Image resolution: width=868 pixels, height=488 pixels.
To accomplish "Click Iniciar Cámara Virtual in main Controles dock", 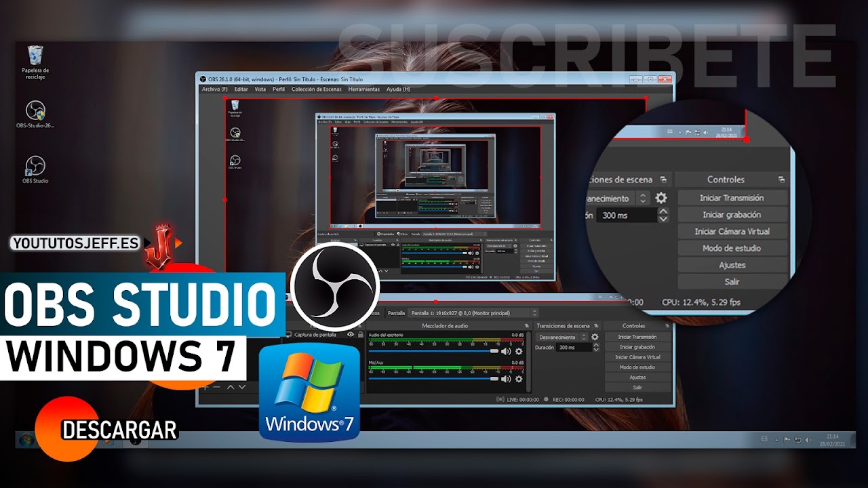I will pyautogui.click(x=637, y=357).
